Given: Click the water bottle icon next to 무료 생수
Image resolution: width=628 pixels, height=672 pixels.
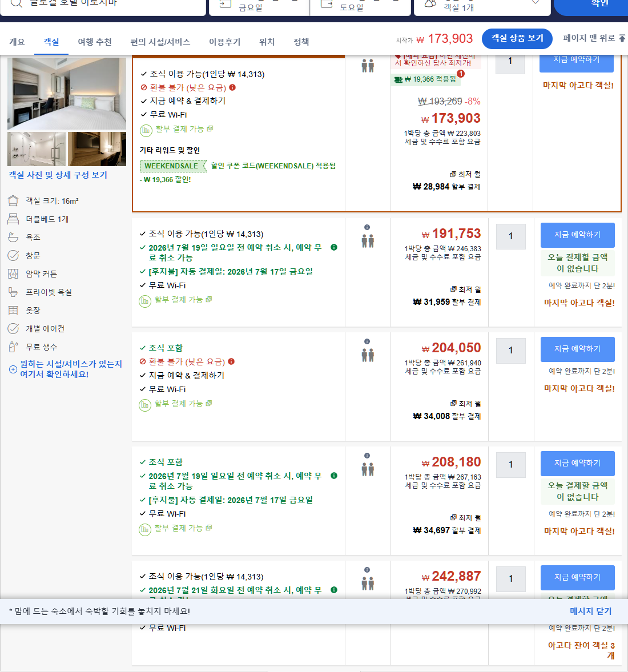Looking at the screenshot, I should [x=13, y=347].
